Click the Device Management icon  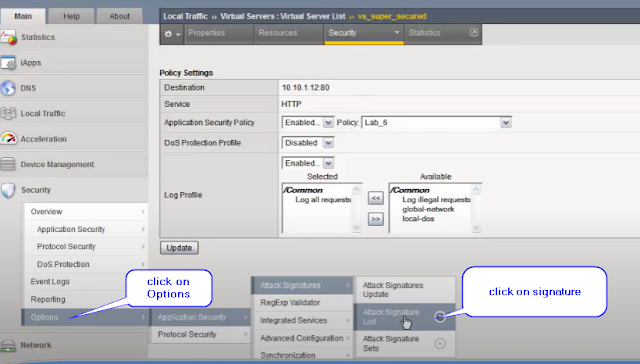8,164
